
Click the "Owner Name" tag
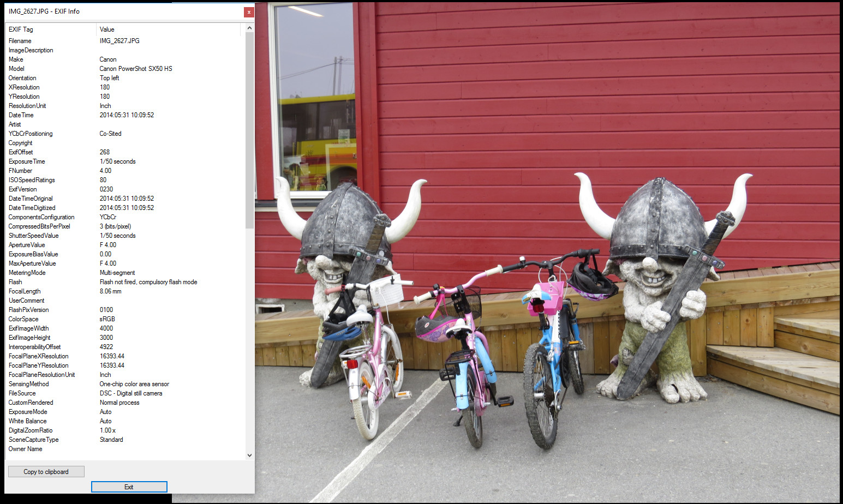click(x=25, y=449)
